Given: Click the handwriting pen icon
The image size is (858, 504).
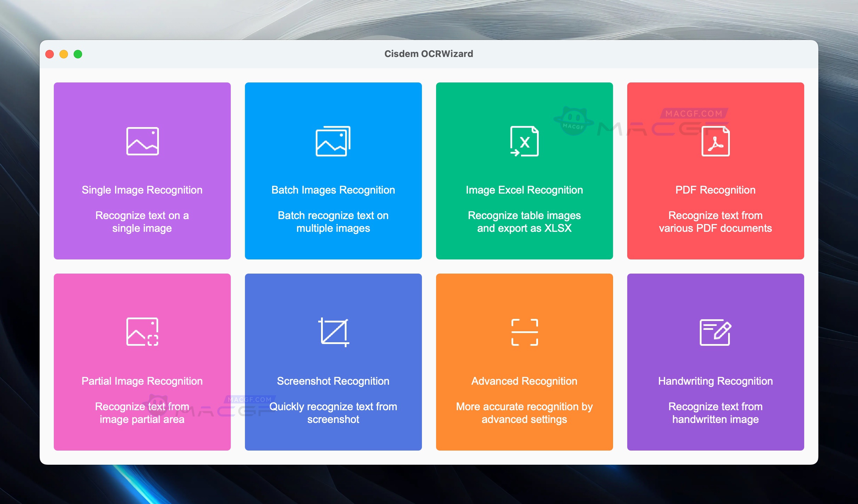Looking at the screenshot, I should click(x=716, y=332).
